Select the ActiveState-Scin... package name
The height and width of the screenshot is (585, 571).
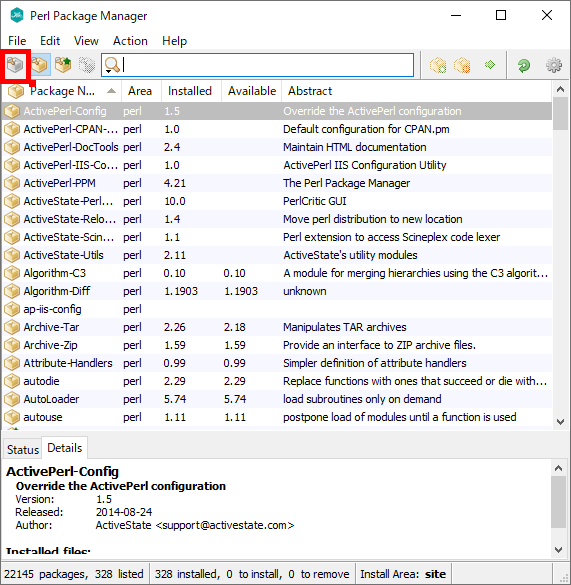click(x=69, y=237)
